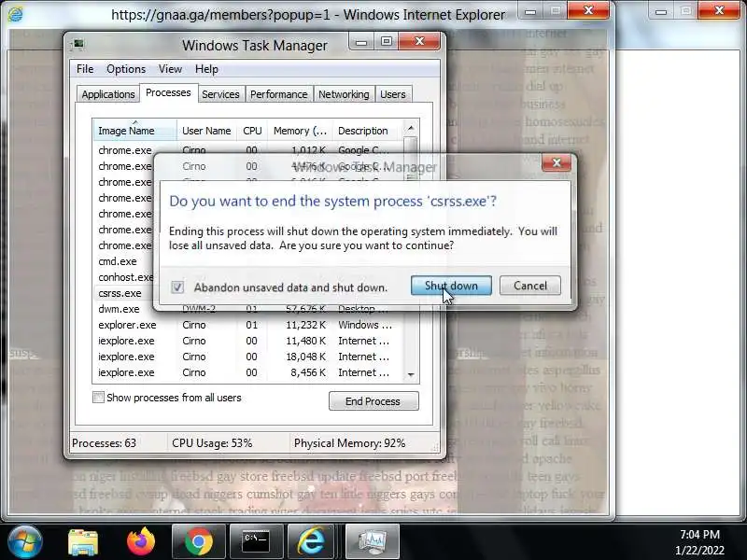The height and width of the screenshot is (560, 747).
Task: Select the csrss.exe process row
Action: 124,293
